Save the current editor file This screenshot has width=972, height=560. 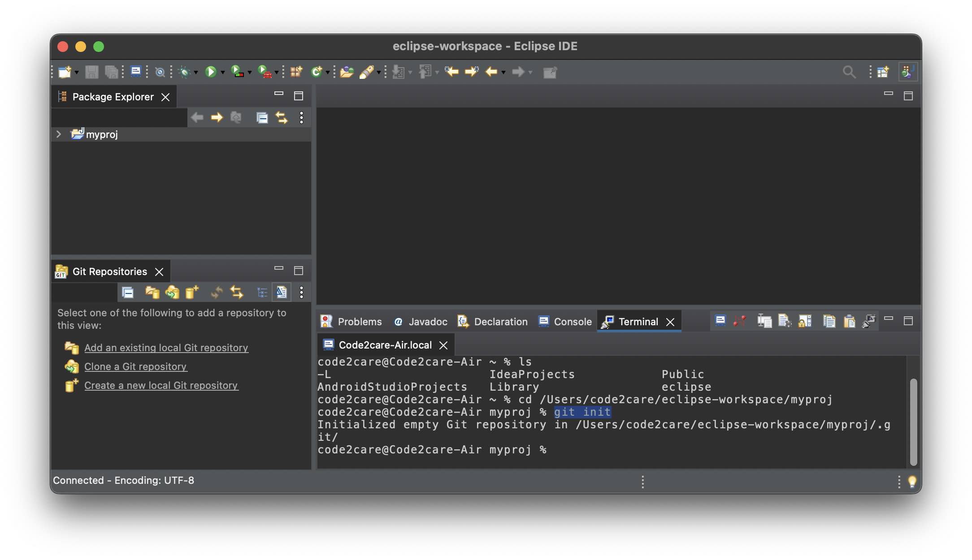click(91, 72)
